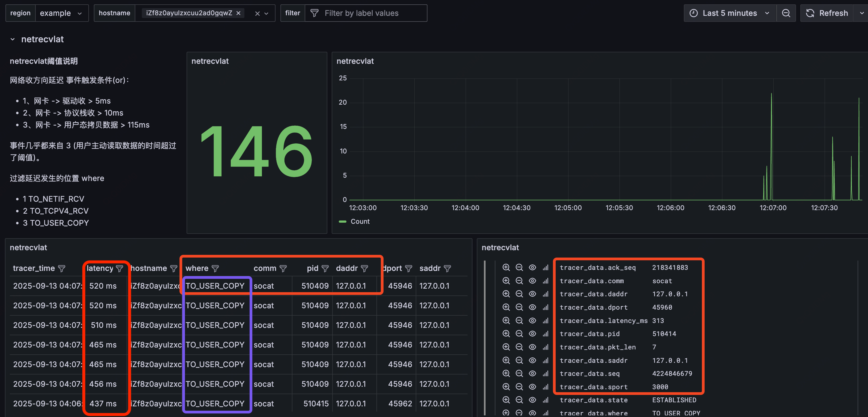The image size is (868, 417).
Task: Open the Last 5 minutes time picker
Action: tap(730, 13)
